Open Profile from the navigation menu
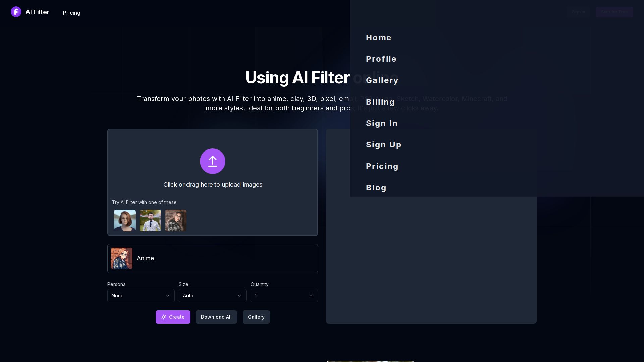Screen dimensions: 644x362 pos(381,59)
